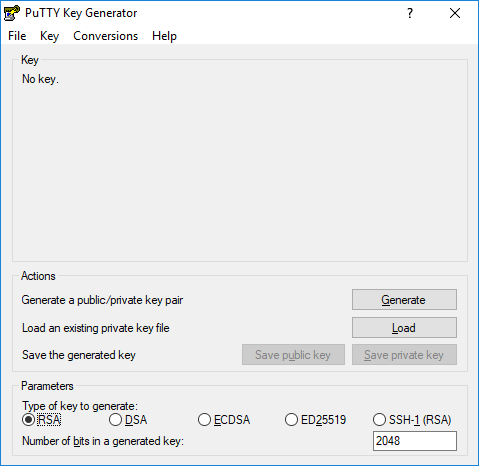479x466 pixels.
Task: Click the Save private key button
Action: pos(404,355)
